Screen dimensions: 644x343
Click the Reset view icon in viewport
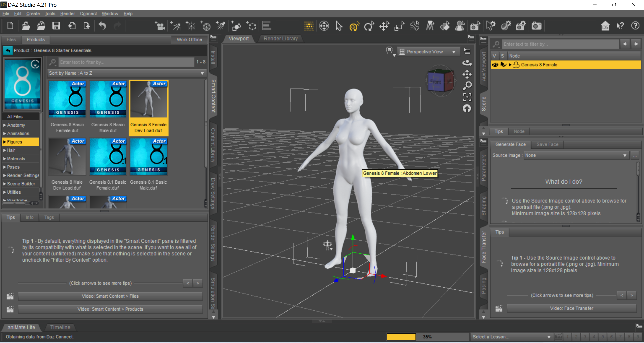(467, 108)
